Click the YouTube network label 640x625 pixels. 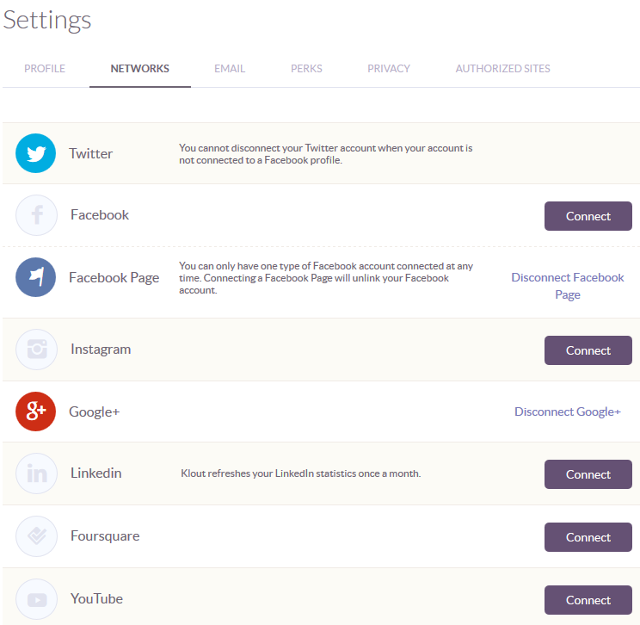[x=96, y=599]
